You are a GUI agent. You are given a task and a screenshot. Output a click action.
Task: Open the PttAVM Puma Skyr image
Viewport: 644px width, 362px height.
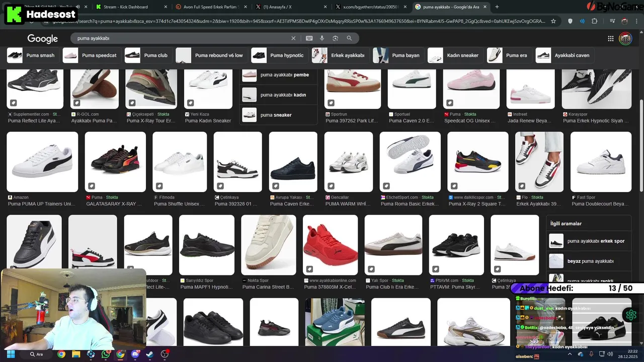tap(456, 245)
